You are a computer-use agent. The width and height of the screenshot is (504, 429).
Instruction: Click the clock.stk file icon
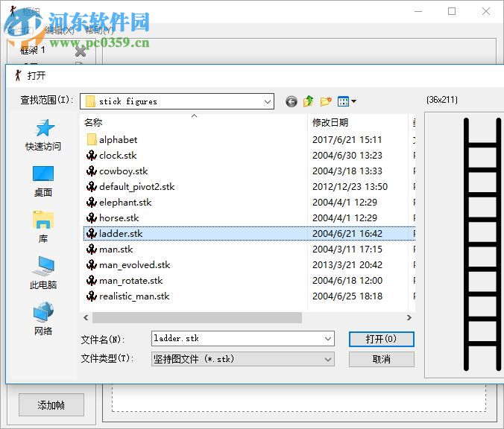92,156
